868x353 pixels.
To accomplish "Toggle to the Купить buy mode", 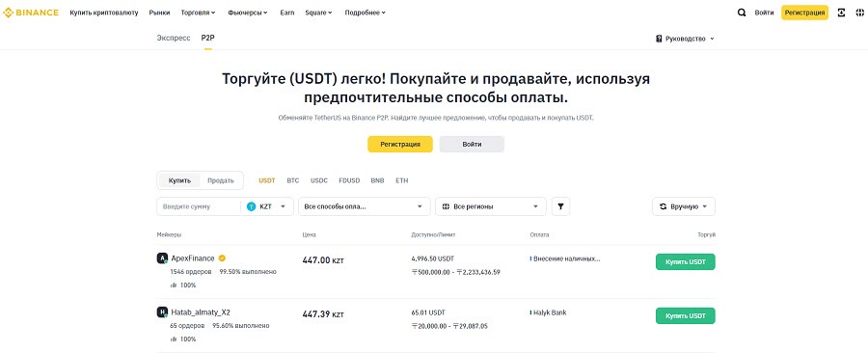I will (180, 180).
